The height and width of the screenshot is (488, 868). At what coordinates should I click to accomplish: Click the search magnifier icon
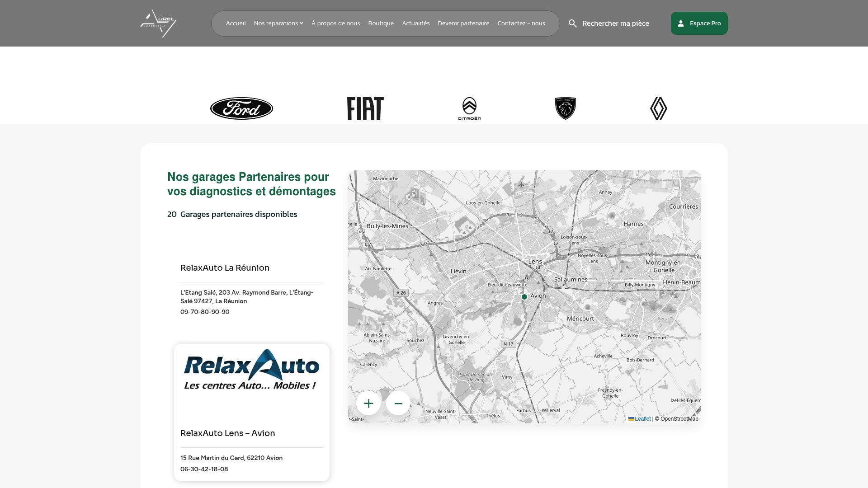point(573,23)
